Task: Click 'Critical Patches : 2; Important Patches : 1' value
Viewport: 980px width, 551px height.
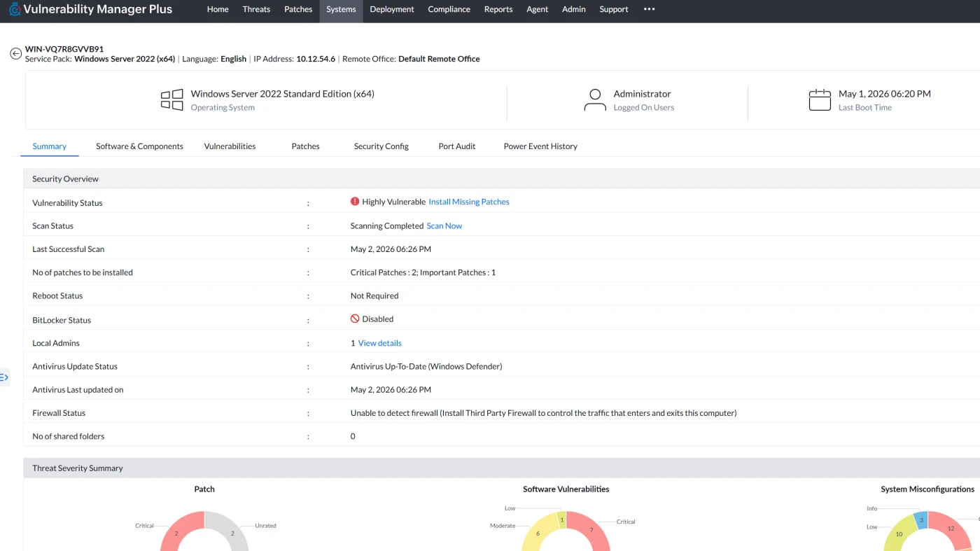Action: [x=423, y=272]
